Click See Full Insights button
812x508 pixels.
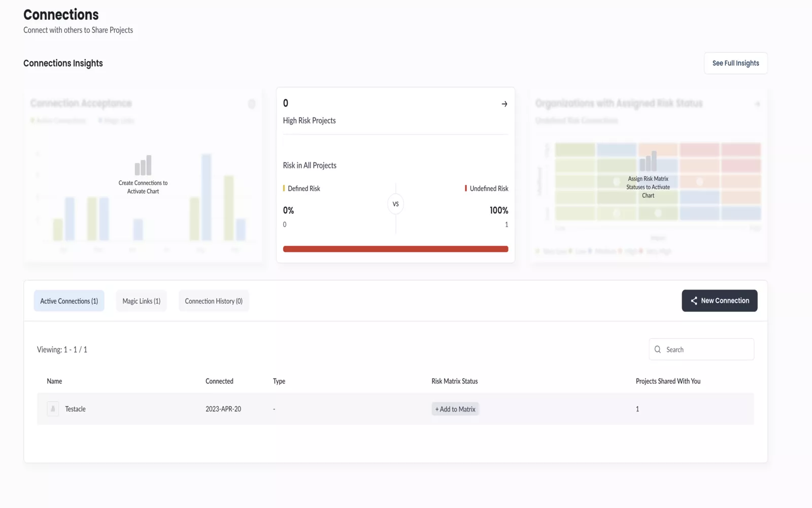click(736, 63)
